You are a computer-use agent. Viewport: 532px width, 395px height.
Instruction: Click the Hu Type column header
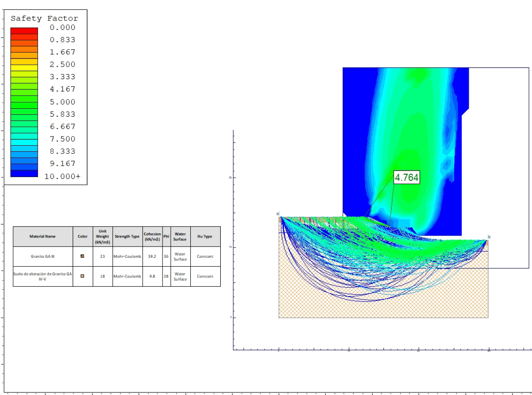point(205,237)
